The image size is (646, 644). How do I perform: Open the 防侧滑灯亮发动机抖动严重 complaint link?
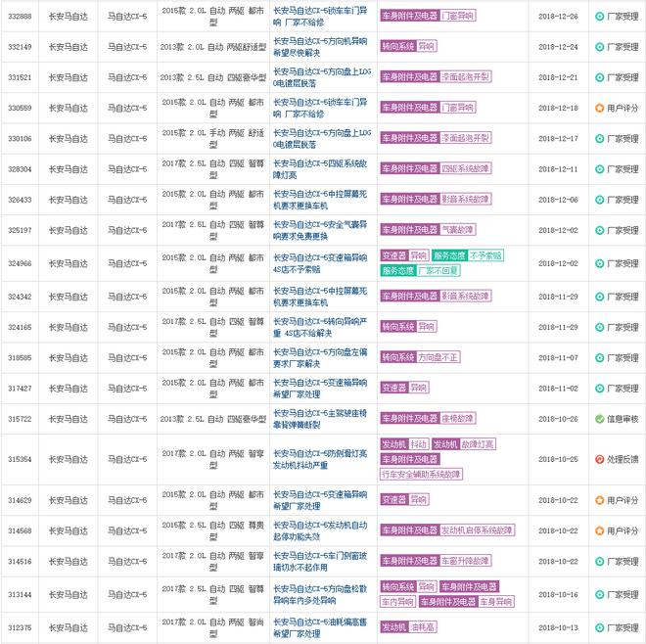320,459
